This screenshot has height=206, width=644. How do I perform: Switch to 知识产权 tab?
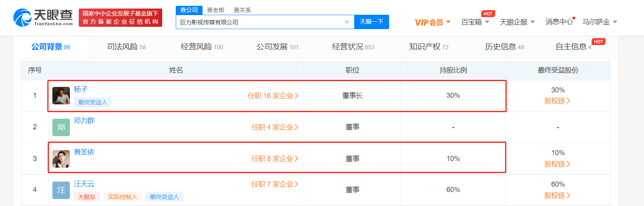pos(429,47)
